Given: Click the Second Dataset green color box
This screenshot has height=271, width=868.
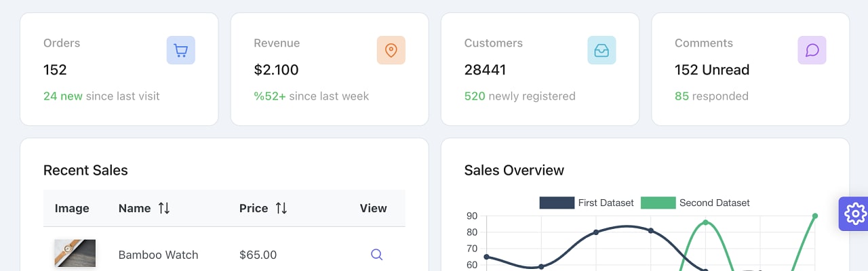Looking at the screenshot, I should [658, 203].
